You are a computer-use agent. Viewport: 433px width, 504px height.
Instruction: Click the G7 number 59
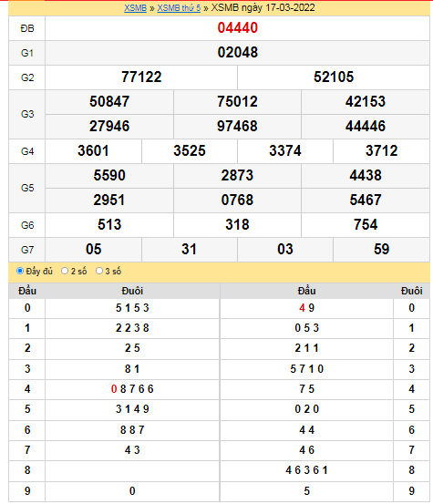tap(382, 249)
